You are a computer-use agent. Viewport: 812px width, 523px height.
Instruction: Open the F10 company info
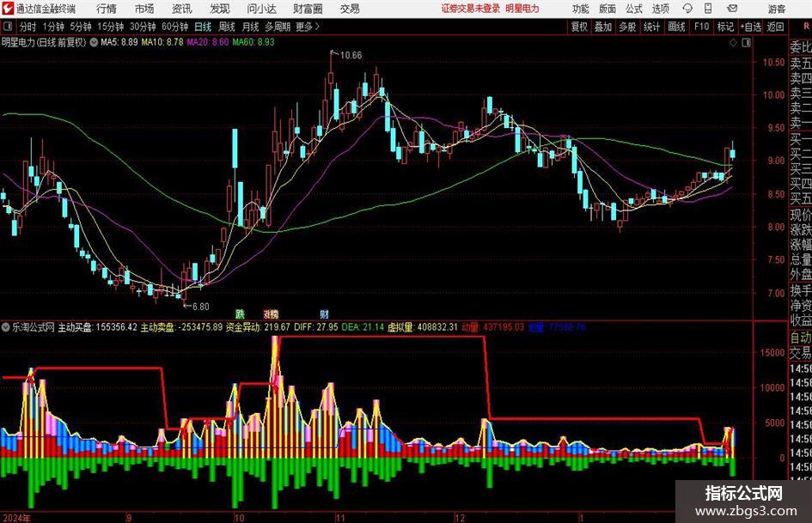[x=702, y=27]
